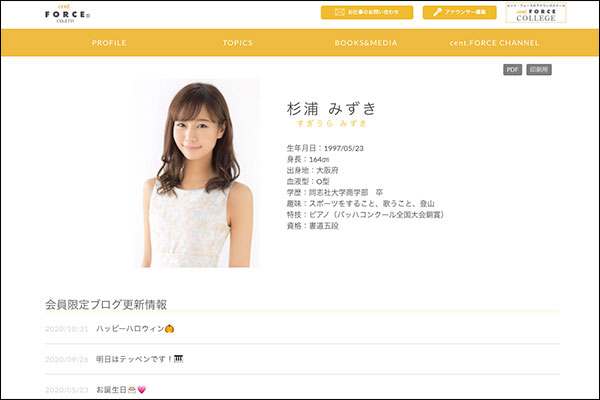Open the お誕生日 blog post
This screenshot has height=400, width=600.
pyautogui.click(x=115, y=389)
